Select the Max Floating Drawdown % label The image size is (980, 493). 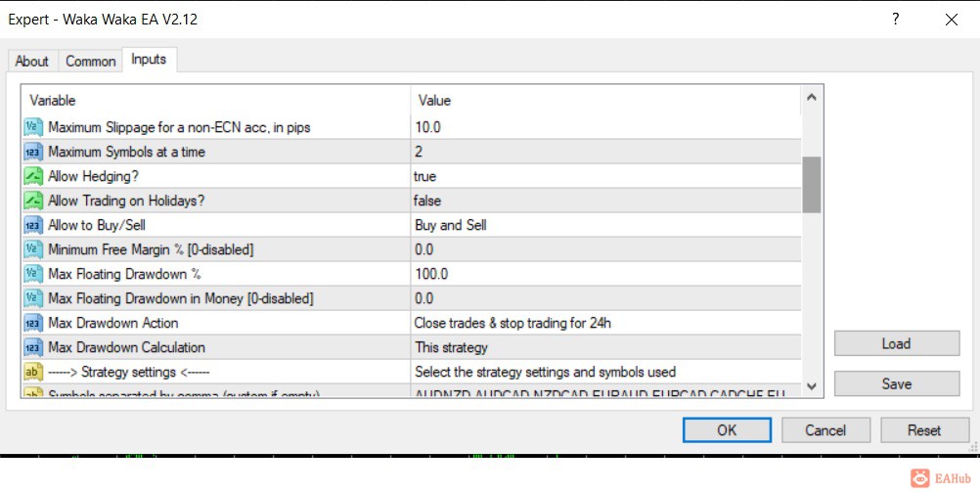click(x=124, y=274)
